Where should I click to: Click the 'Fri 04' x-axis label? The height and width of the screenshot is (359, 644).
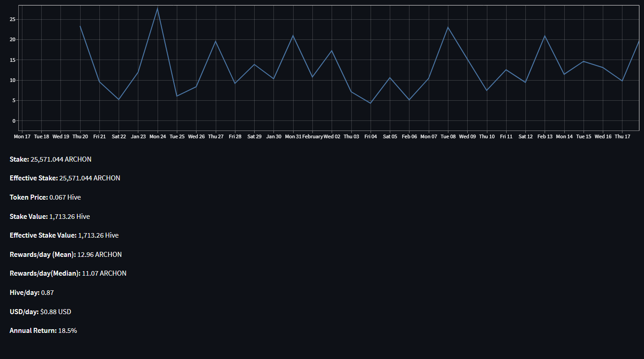click(371, 136)
